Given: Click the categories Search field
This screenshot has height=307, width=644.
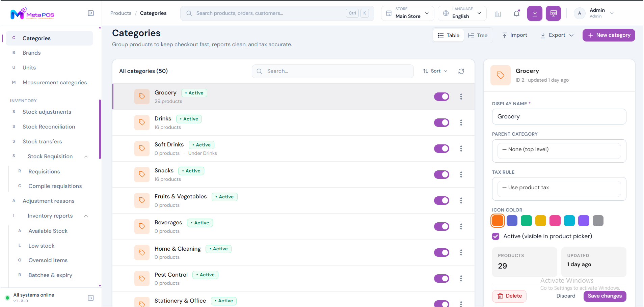Looking at the screenshot, I should [332, 71].
